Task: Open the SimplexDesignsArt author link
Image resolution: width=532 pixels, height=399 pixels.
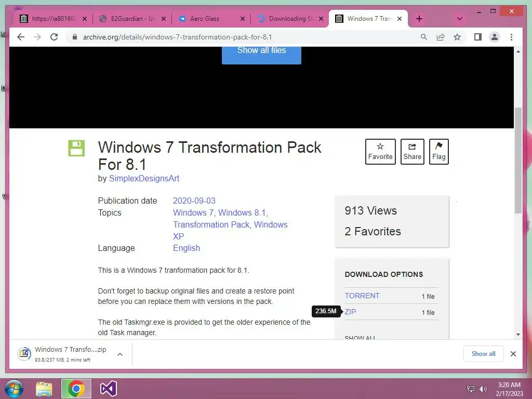Action: (x=144, y=179)
